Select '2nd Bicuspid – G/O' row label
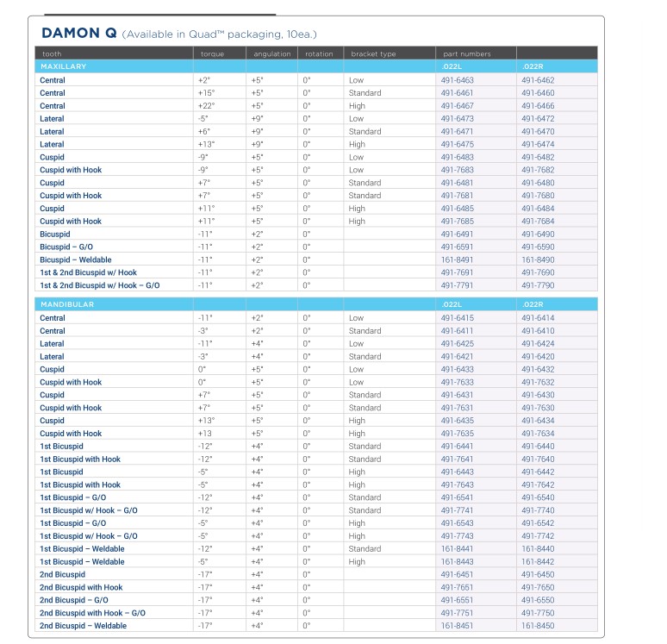Viewport: 667px width, 644px height. (x=74, y=600)
